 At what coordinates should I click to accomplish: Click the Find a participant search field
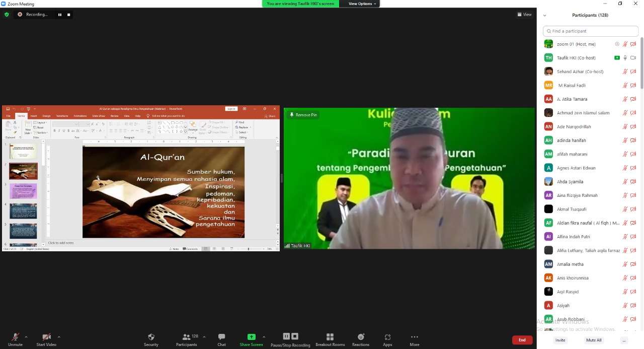(591, 31)
